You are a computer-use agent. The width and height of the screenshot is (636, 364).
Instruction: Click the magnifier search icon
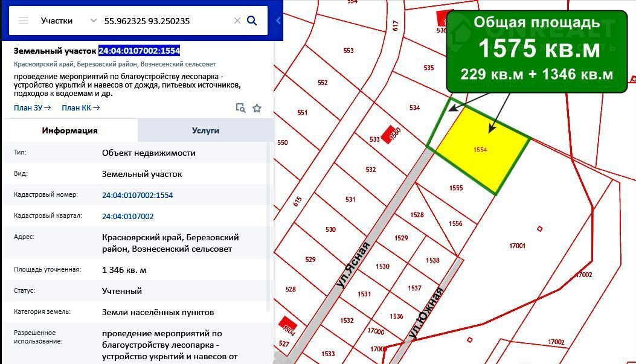(x=252, y=21)
